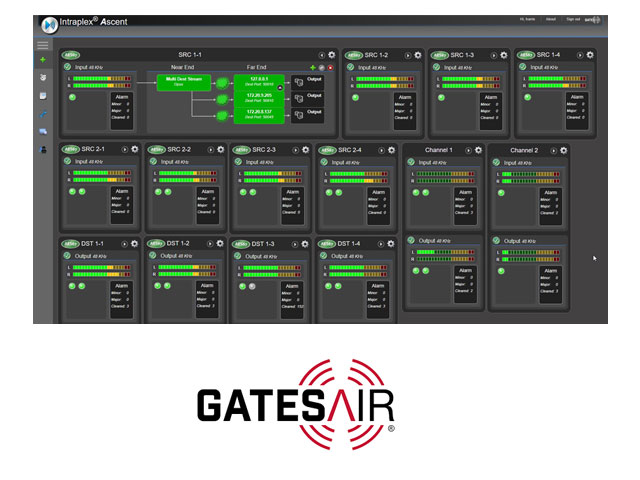This screenshot has width=640, height=480.
Task: Click the Sign out link
Action: click(573, 19)
